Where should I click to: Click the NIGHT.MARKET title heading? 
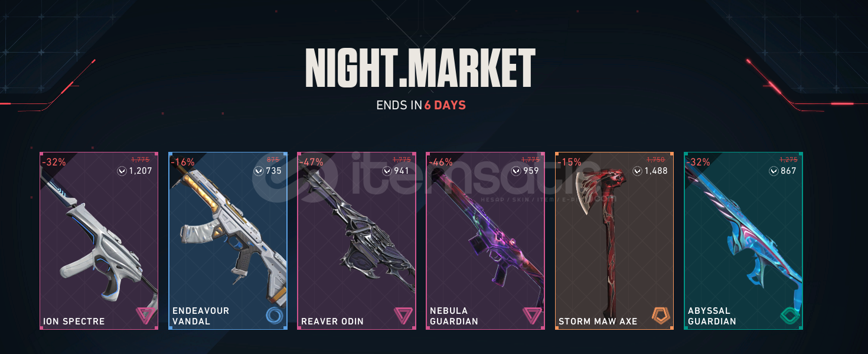click(x=420, y=68)
